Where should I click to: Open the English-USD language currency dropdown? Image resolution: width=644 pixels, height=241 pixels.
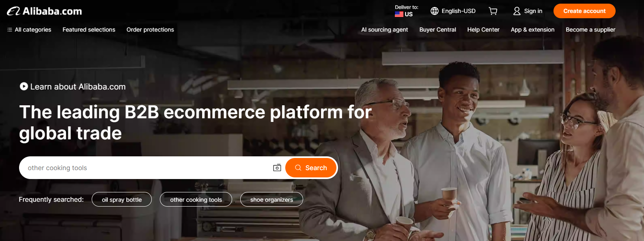(x=453, y=11)
